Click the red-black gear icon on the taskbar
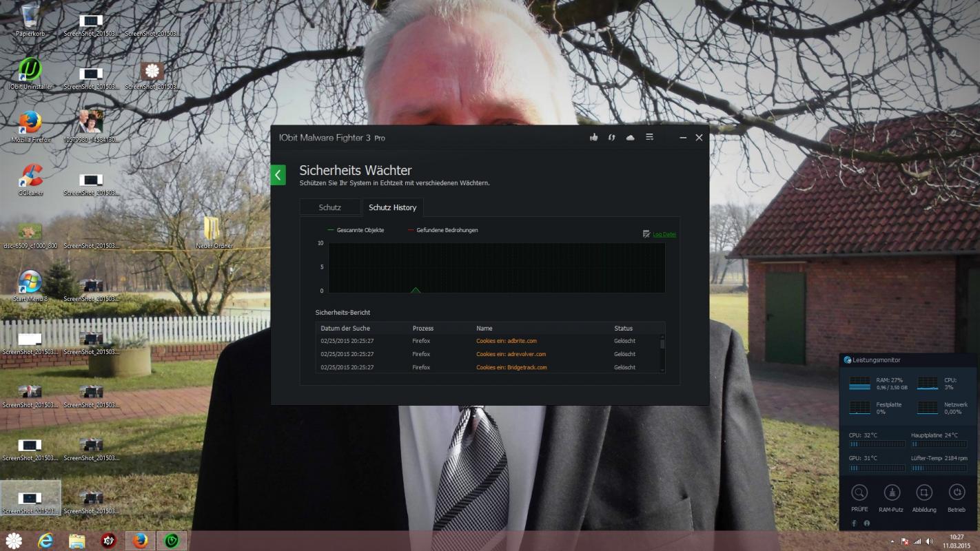 108,541
